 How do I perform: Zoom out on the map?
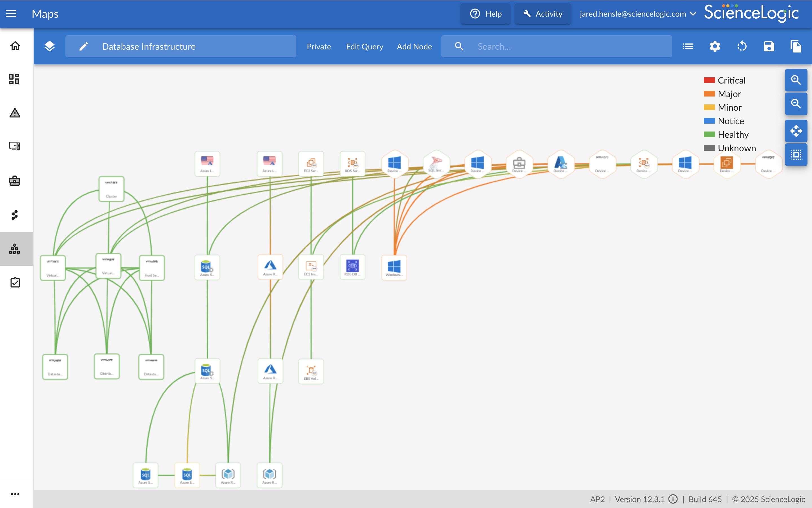pos(796,104)
